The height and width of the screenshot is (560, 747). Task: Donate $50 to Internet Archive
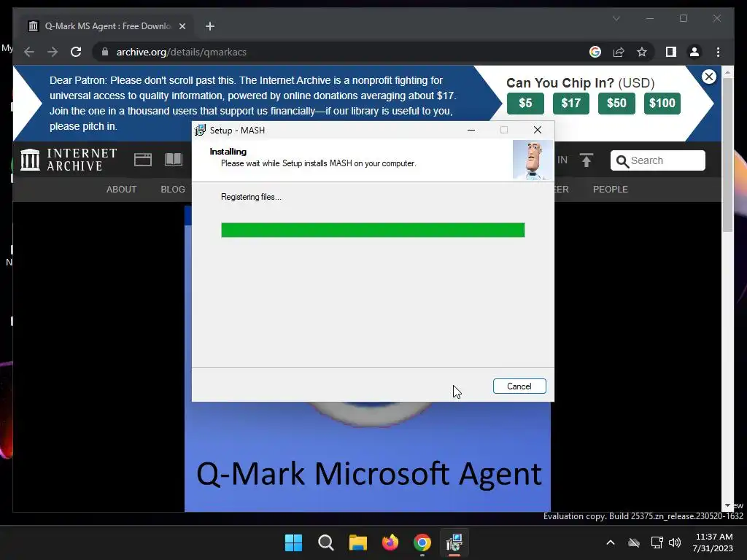tap(616, 104)
